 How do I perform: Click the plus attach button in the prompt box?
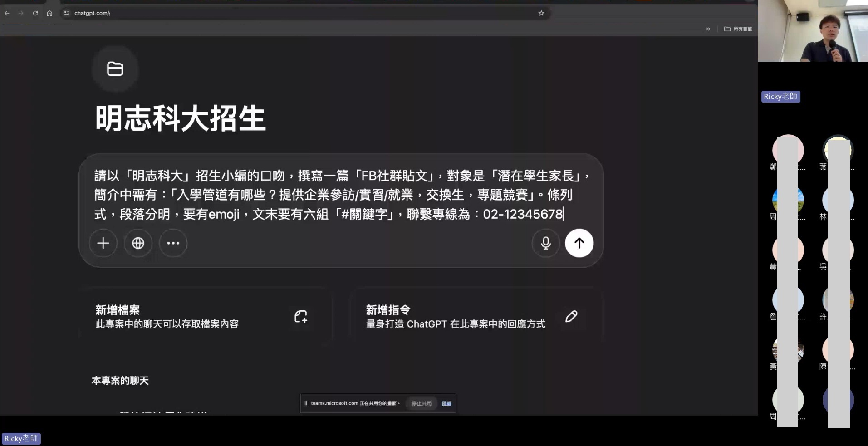tap(103, 243)
